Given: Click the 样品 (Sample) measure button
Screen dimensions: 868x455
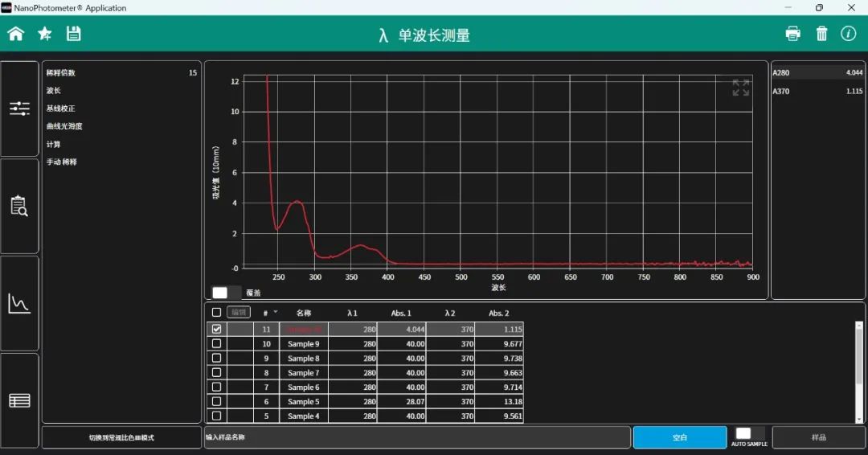Looking at the screenshot, I should tap(819, 437).
